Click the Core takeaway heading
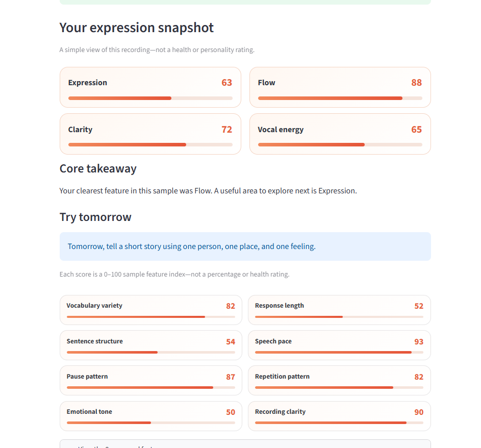The width and height of the screenshot is (481, 448). coord(98,169)
